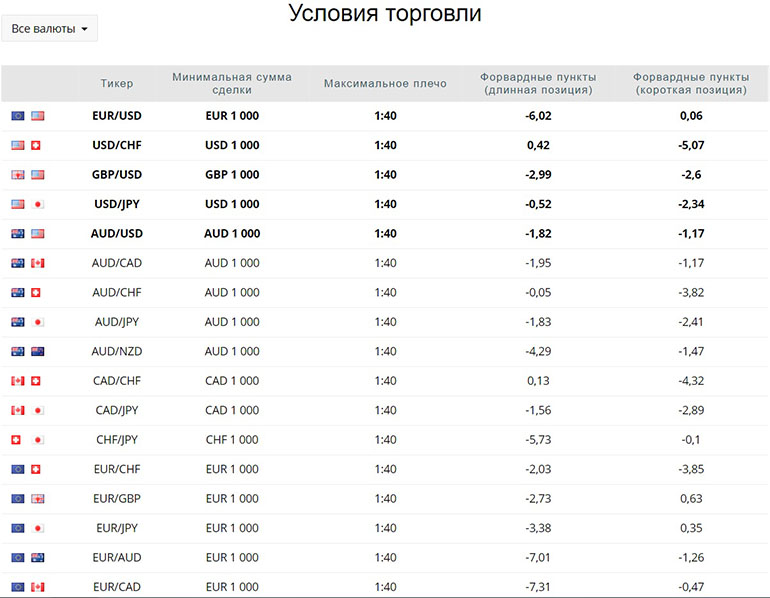Click the Swiss flag in CHF/JPY row
This screenshot has width=770, height=598.
[x=16, y=440]
